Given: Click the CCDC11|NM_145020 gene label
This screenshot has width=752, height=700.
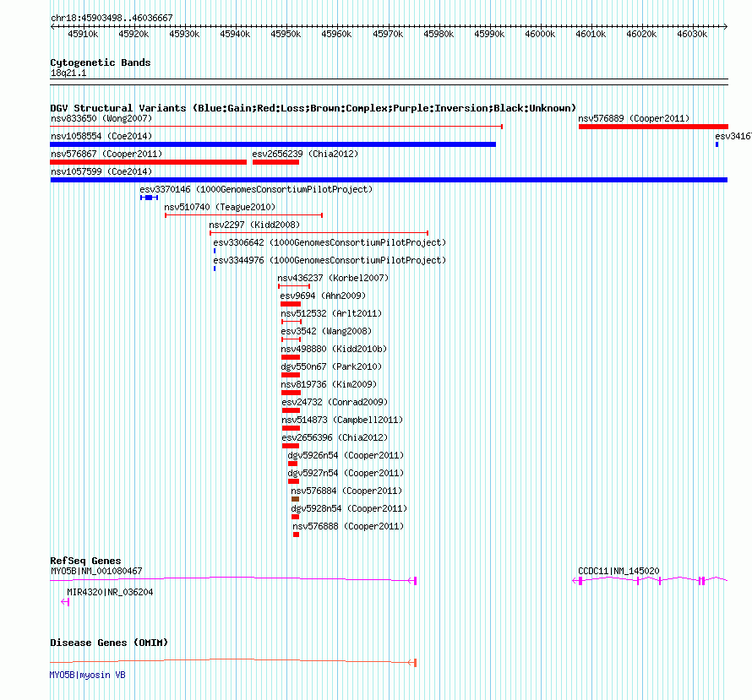Looking at the screenshot, I should pos(618,571).
